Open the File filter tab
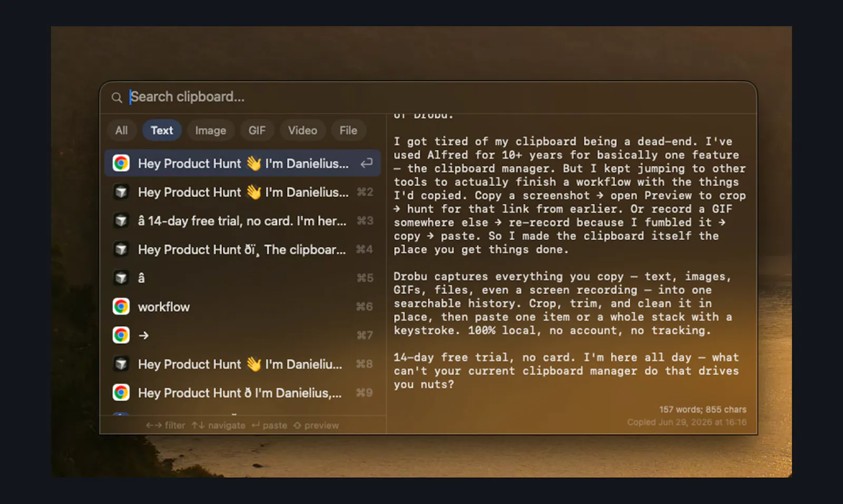The width and height of the screenshot is (843, 504). [348, 131]
